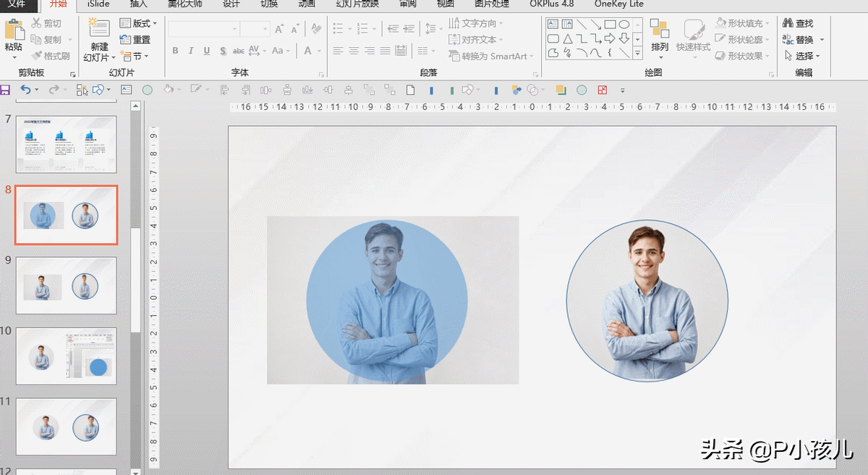Open the font name combo box
The image size is (868, 475).
click(x=203, y=29)
